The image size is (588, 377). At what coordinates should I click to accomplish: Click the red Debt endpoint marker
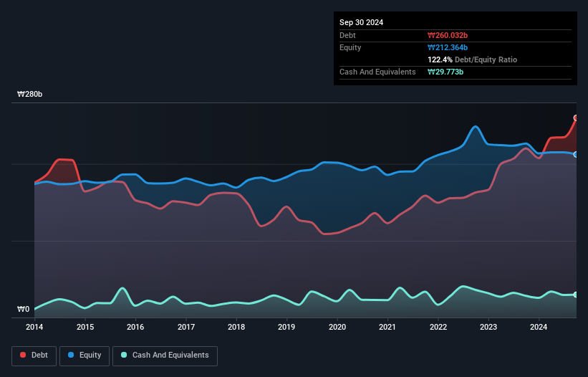(576, 118)
